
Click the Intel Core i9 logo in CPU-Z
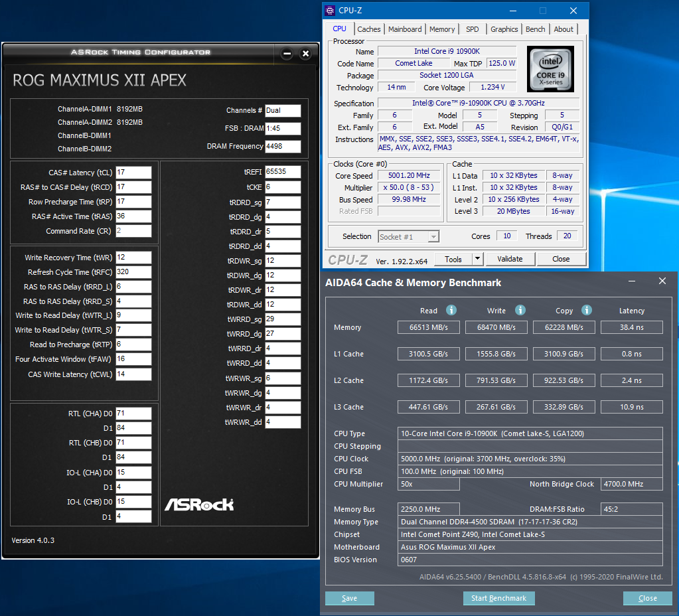(550, 69)
